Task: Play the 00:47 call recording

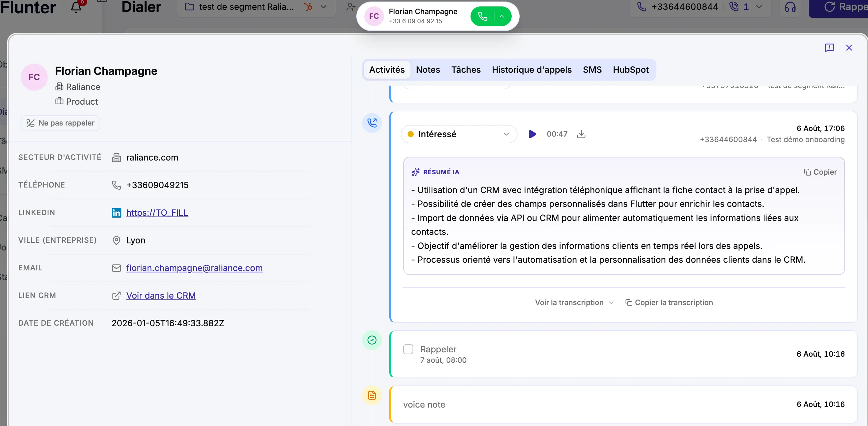Action: coord(532,134)
